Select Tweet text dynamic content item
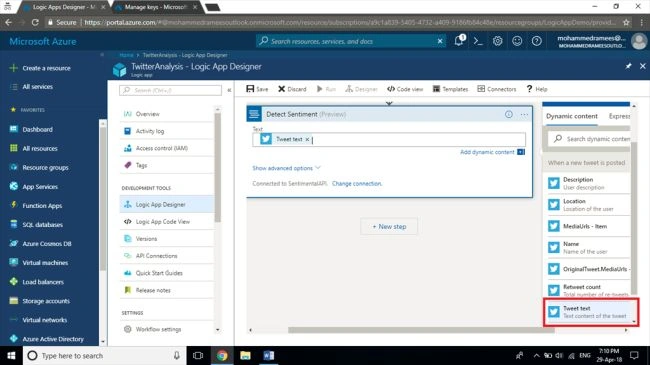650x365 pixels. click(590, 312)
